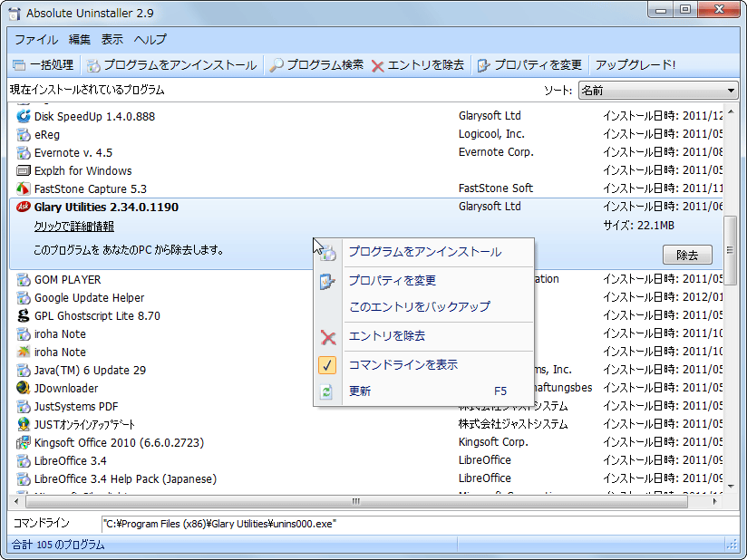This screenshot has width=747, height=560.
Task: Click the Disk SpeedUp program icon
Action: [23, 116]
